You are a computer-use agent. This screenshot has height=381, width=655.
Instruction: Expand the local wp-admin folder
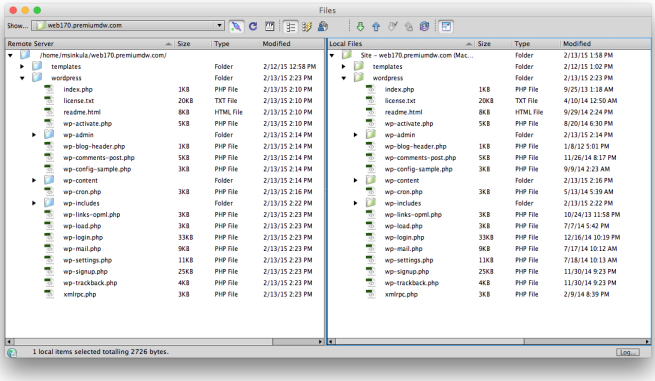click(x=355, y=135)
